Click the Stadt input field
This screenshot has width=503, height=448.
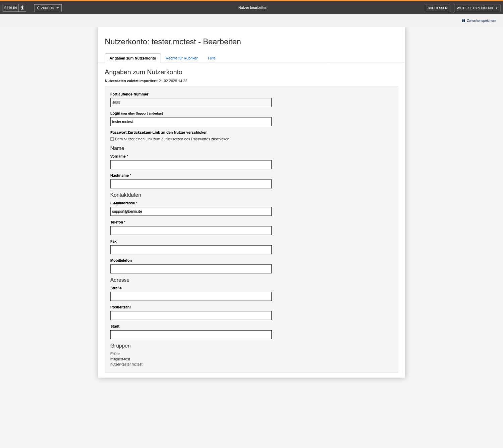[191, 335]
